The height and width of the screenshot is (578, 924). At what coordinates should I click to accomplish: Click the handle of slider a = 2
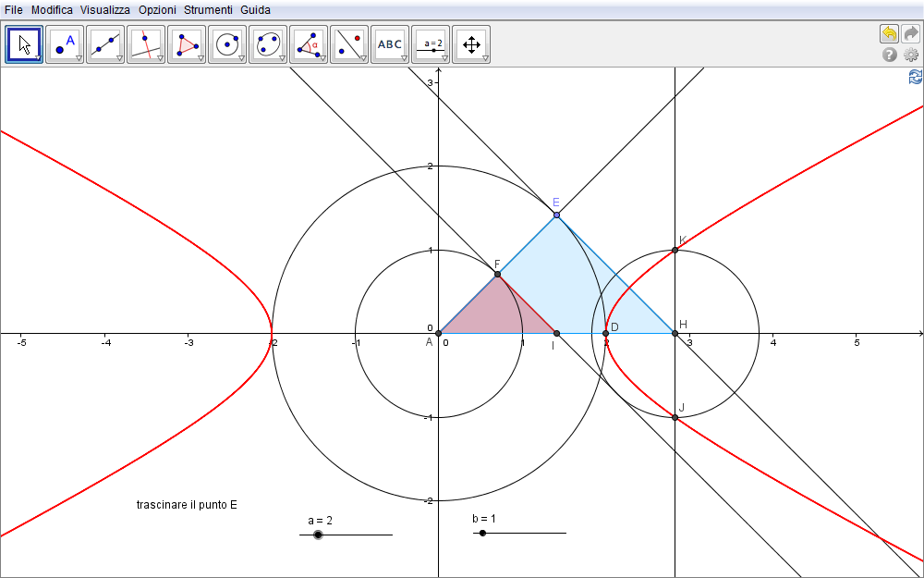point(318,535)
